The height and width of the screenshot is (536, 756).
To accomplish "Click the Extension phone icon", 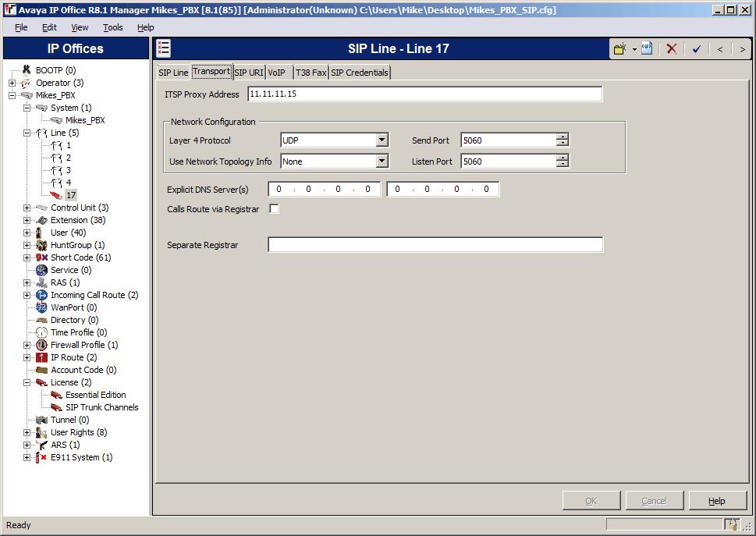I will pos(42,220).
